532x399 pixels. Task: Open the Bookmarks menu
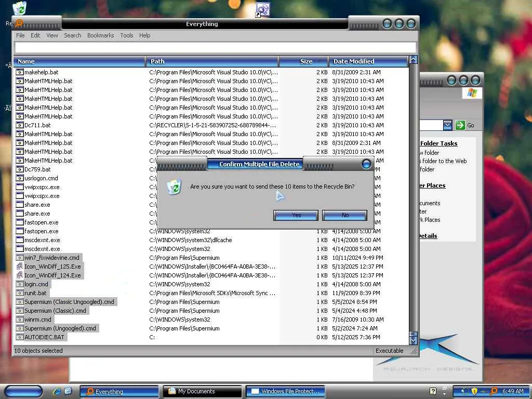(100, 35)
